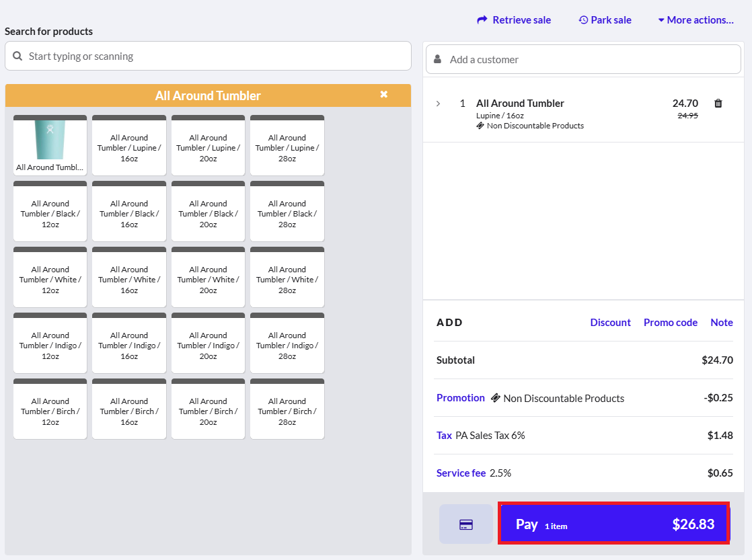The image size is (752, 560).
Task: Expand the All Around Tumbler line item
Action: tap(438, 104)
